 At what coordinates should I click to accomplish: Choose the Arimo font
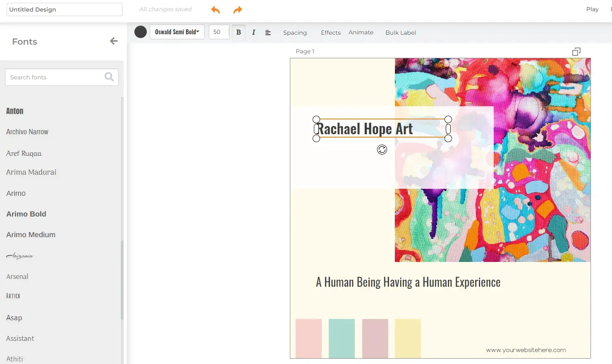16,193
